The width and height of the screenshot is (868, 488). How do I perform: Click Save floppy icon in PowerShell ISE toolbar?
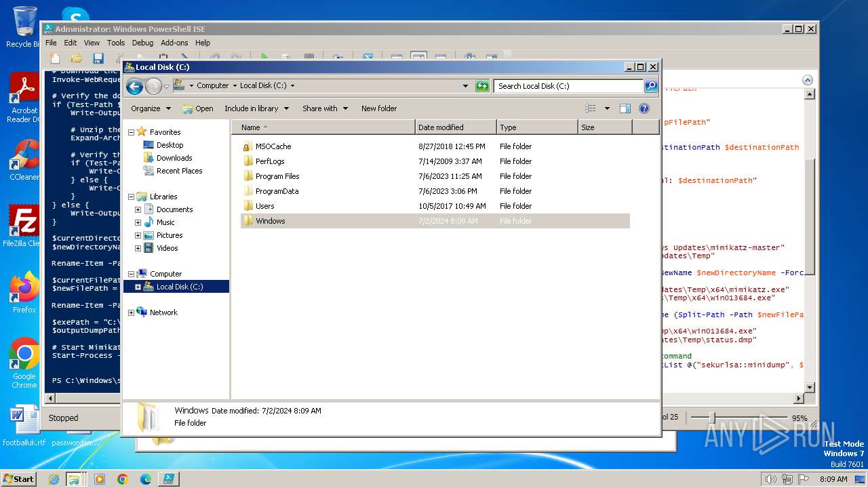(x=98, y=58)
